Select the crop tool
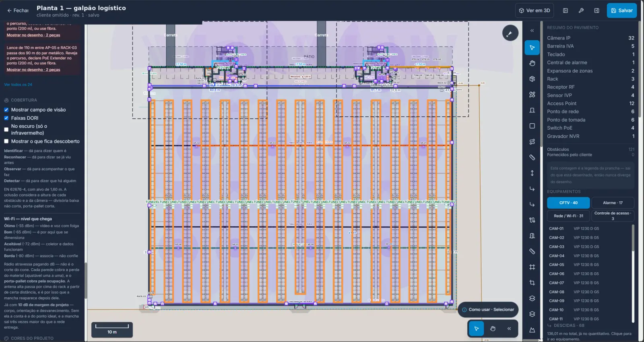This screenshot has width=644, height=342. pos(532,283)
